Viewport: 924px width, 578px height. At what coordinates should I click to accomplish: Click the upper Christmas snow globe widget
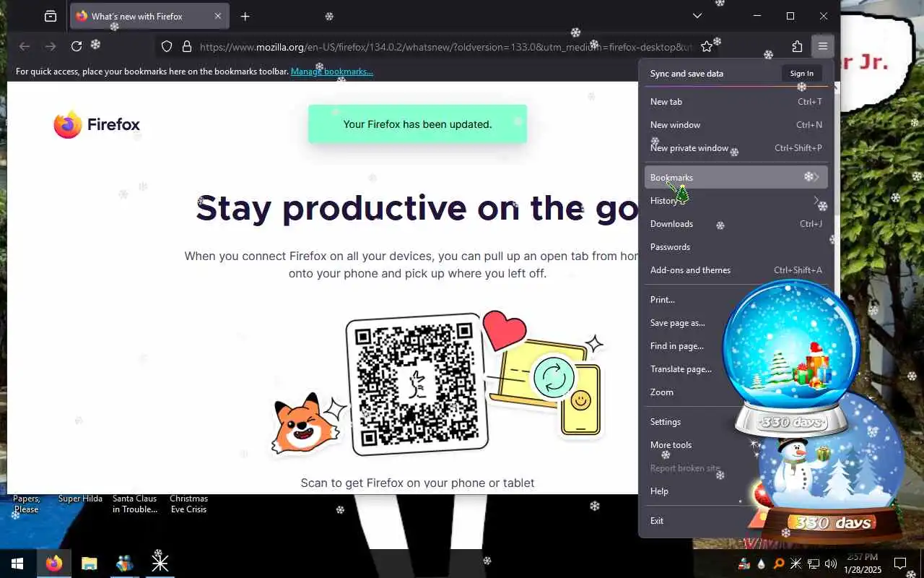[791, 358]
